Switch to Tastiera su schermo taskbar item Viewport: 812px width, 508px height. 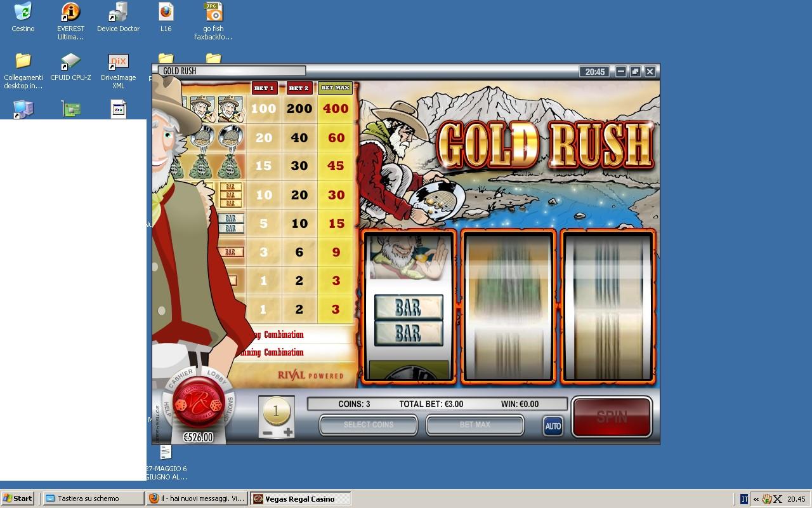pos(93,498)
